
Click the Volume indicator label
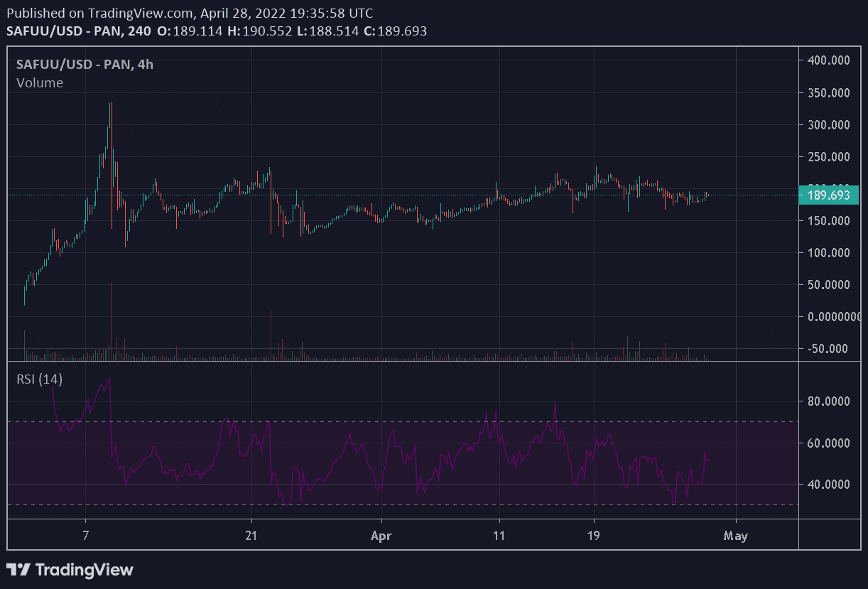pos(40,82)
